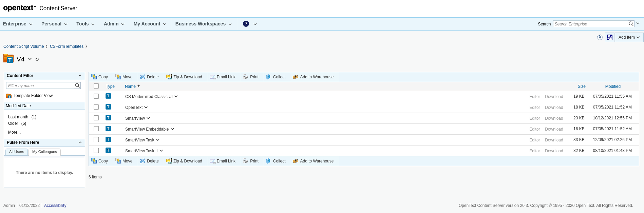Click into the Filter by name field
The height and width of the screenshot is (213, 644).
[40, 86]
